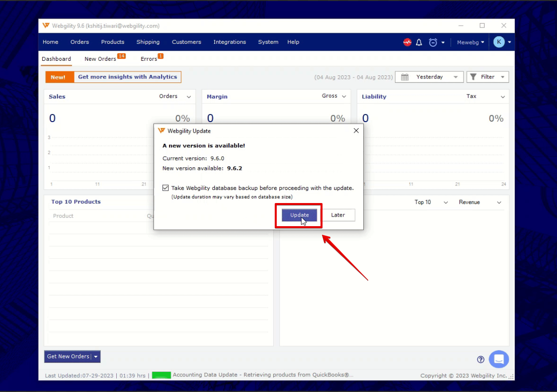Click the Sales panel title

pyautogui.click(x=57, y=96)
